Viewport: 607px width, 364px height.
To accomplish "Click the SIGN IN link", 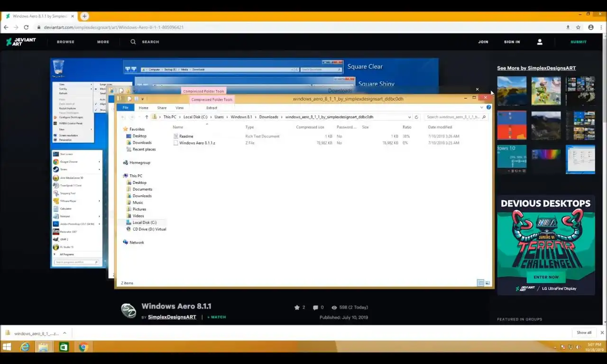I will (x=512, y=42).
